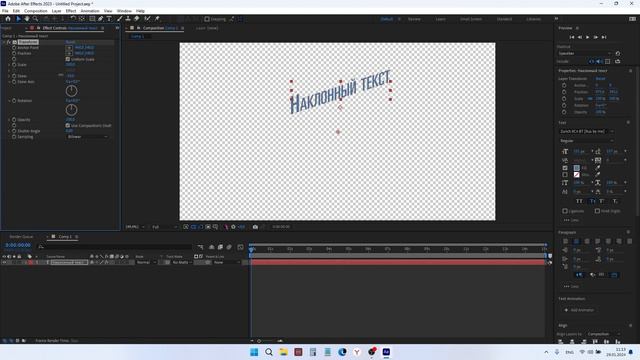The height and width of the screenshot is (360, 640).
Task: Select the Zoom magnifier tool
Action: click(36, 19)
